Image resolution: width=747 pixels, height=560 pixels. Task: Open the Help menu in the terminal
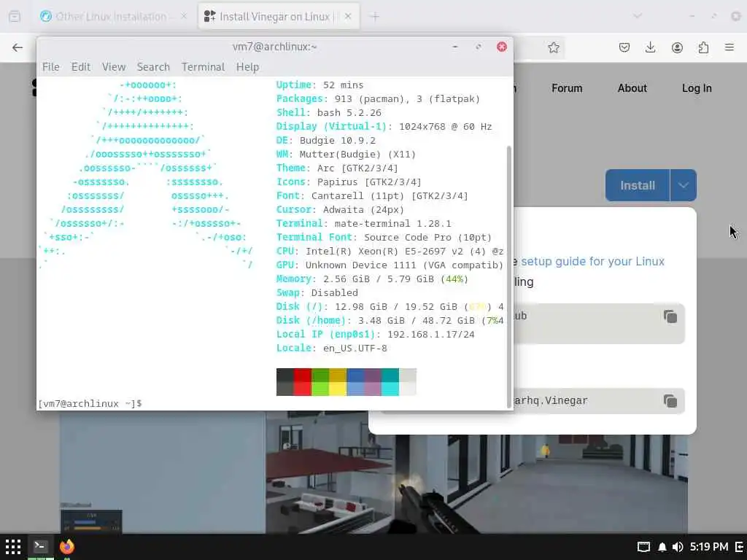coord(248,67)
